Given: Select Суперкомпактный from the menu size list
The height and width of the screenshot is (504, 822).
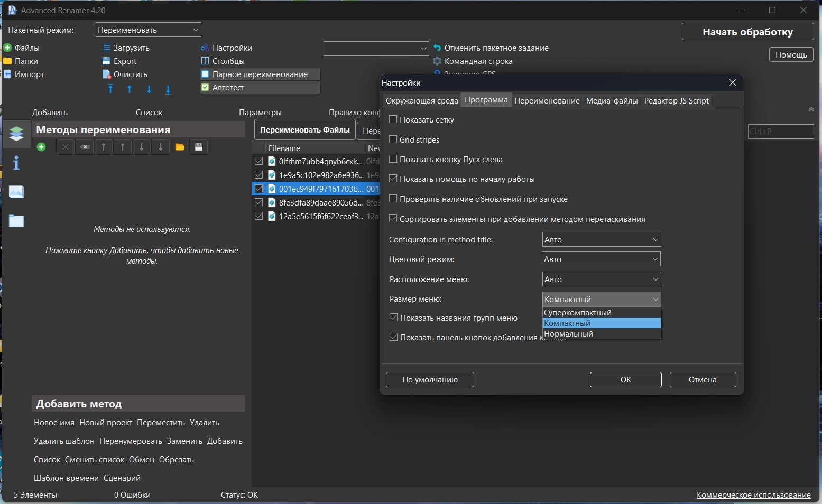Looking at the screenshot, I should pyautogui.click(x=578, y=313).
